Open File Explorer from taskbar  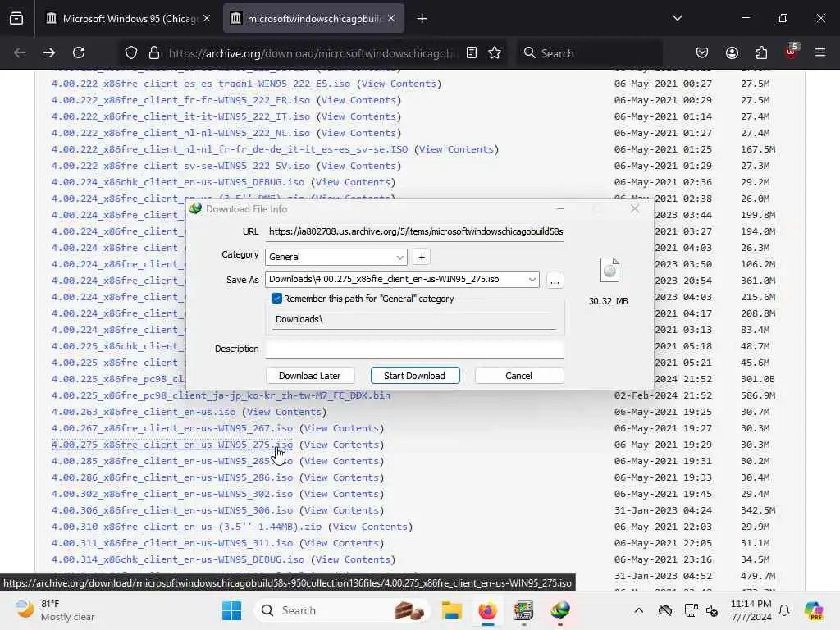click(452, 610)
